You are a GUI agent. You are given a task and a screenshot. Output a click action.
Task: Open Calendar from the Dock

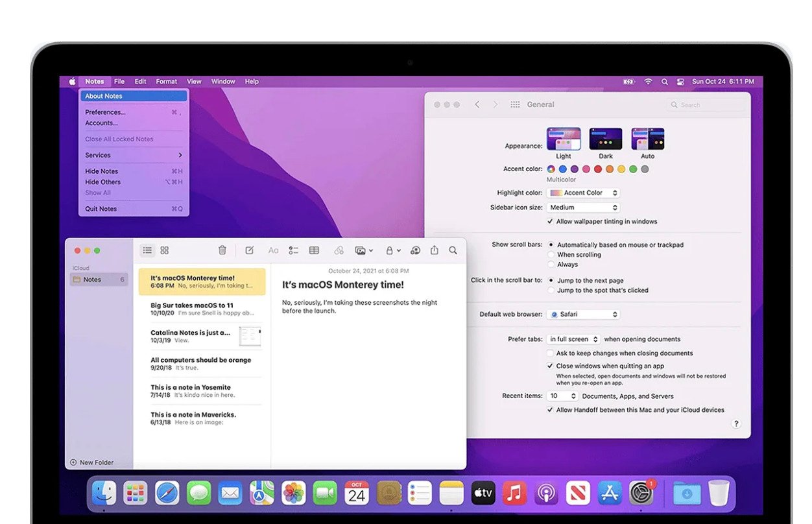pos(357,493)
